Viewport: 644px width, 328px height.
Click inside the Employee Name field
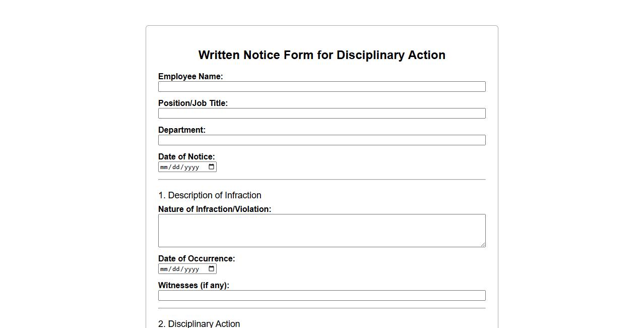tap(322, 86)
